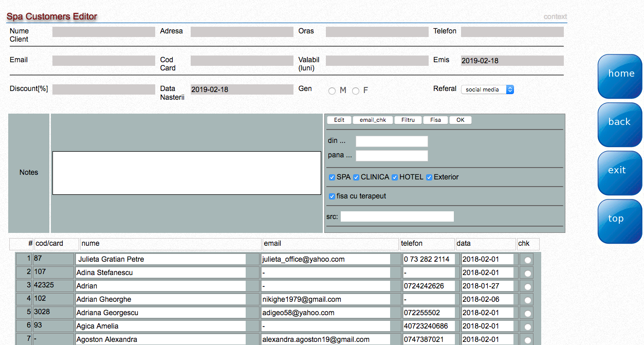The width and height of the screenshot is (644, 345).
Task: Click the Discount[%] input field
Action: [103, 89]
